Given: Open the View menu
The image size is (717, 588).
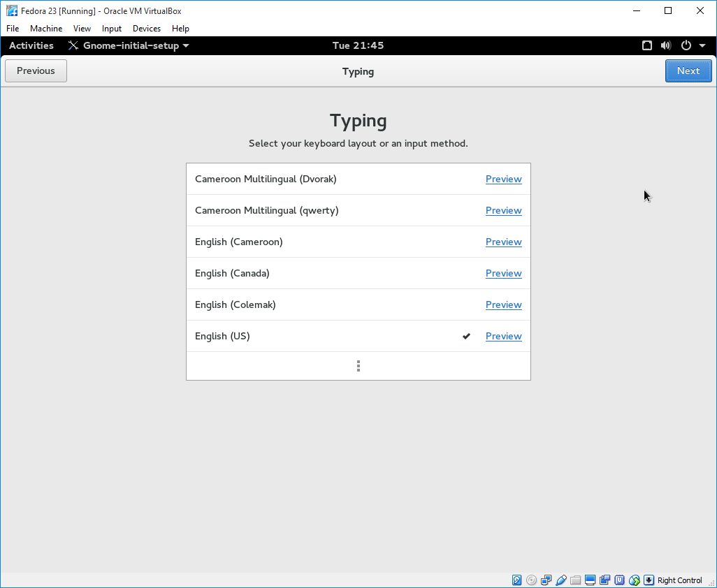Looking at the screenshot, I should [82, 29].
